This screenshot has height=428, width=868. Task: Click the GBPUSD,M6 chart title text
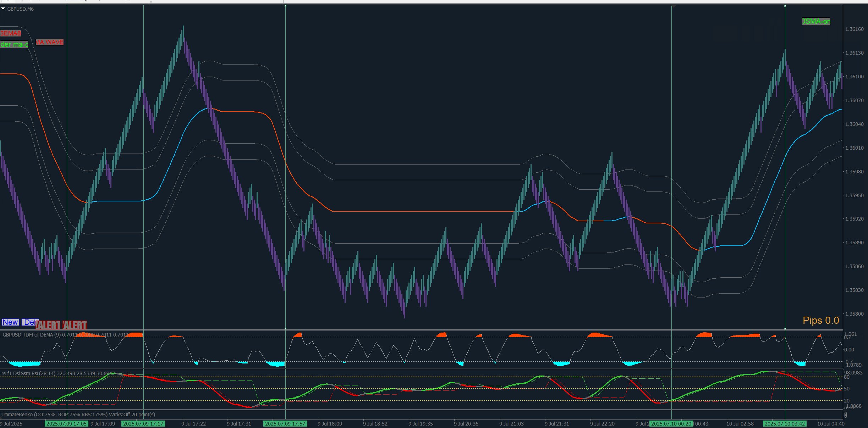pyautogui.click(x=21, y=9)
